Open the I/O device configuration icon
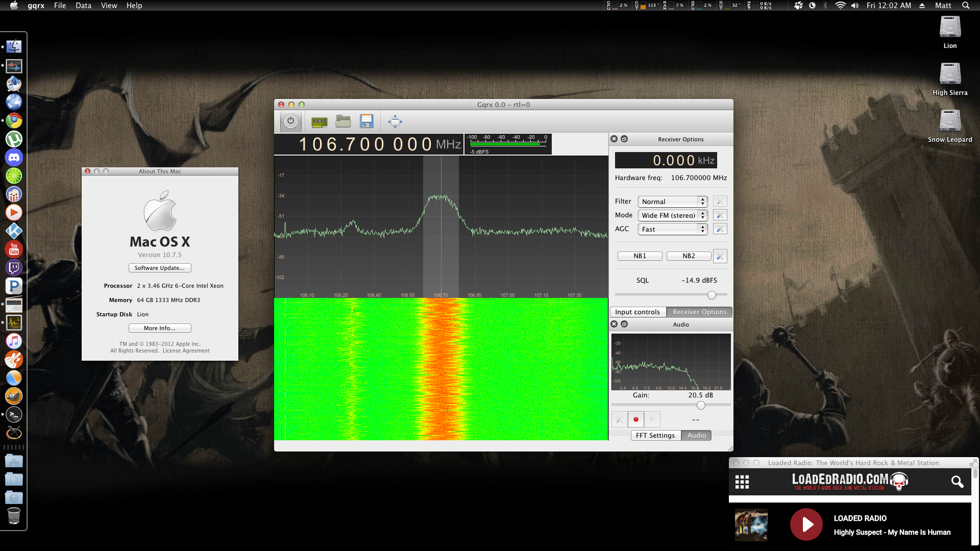This screenshot has width=980, height=551. point(319,121)
